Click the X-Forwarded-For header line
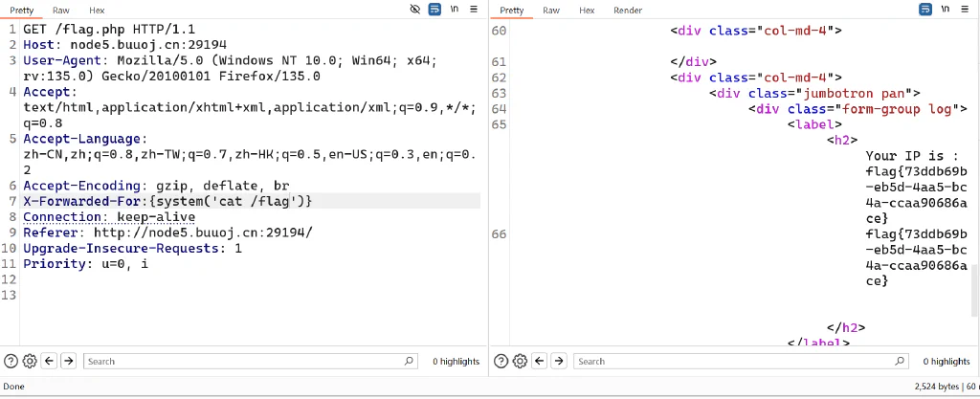The height and width of the screenshot is (399, 980). [x=167, y=201]
